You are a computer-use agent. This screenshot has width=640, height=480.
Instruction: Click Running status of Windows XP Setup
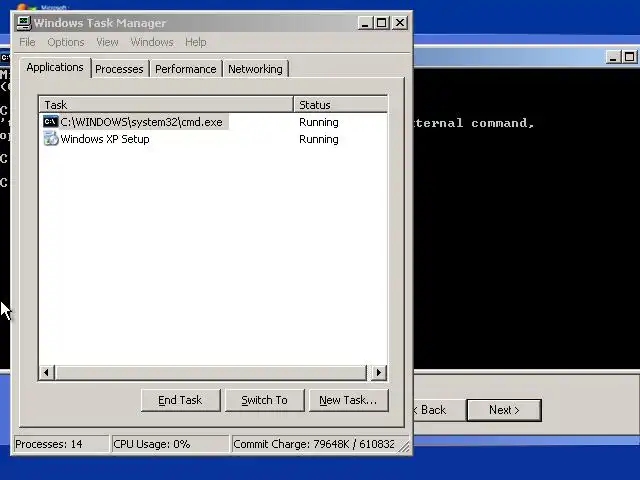319,139
